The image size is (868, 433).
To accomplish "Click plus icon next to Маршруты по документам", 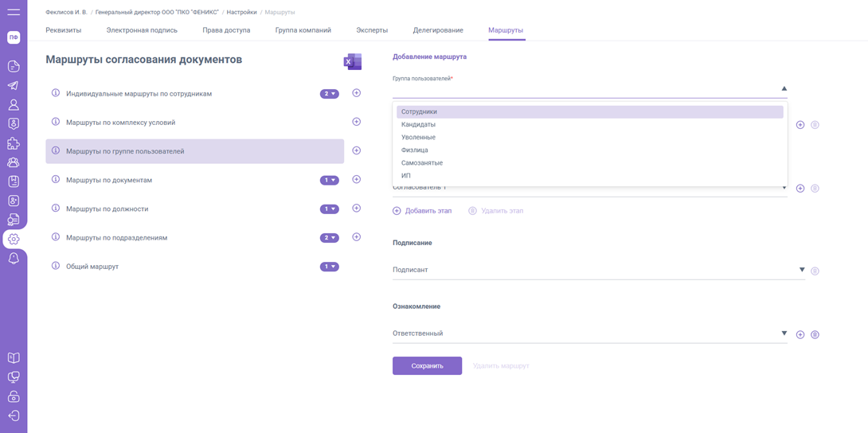I will (356, 180).
